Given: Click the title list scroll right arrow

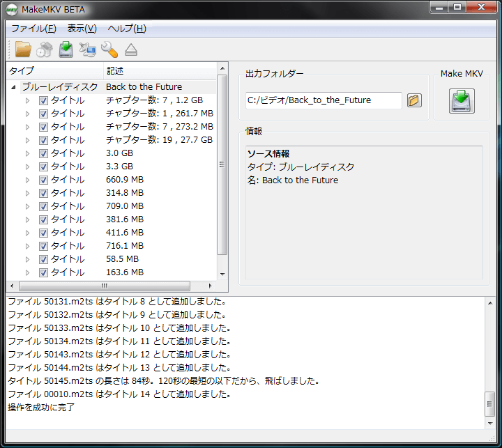Looking at the screenshot, I should (210, 286).
